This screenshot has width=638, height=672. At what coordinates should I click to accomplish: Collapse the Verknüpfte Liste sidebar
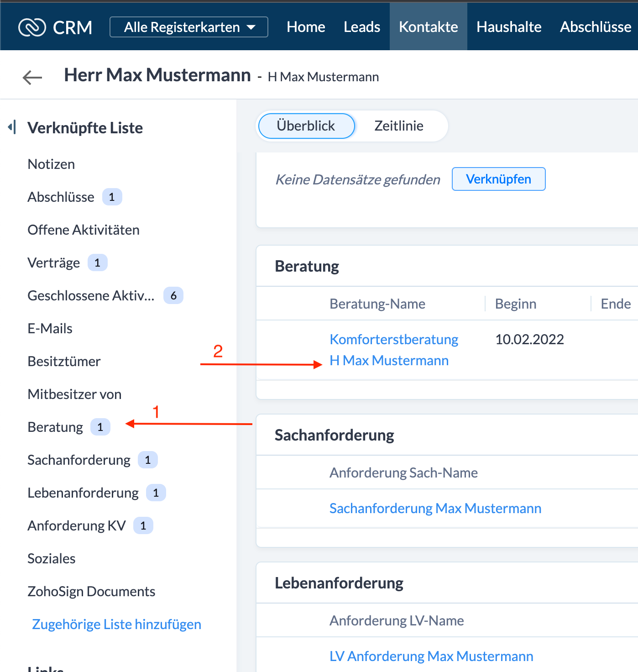12,127
